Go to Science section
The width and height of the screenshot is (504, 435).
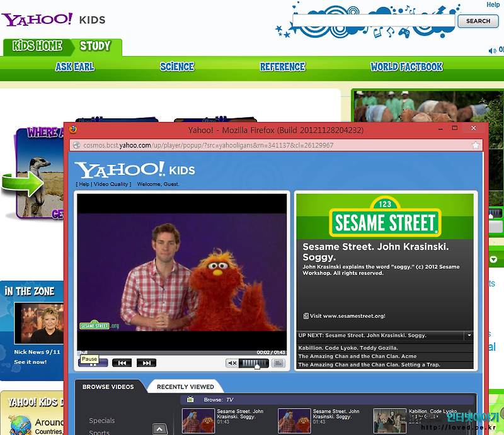click(x=177, y=67)
